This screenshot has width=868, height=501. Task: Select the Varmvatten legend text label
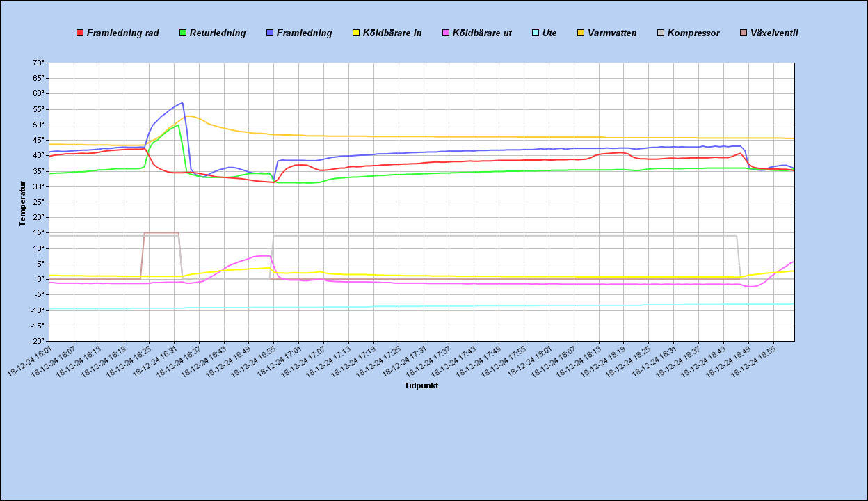(612, 33)
